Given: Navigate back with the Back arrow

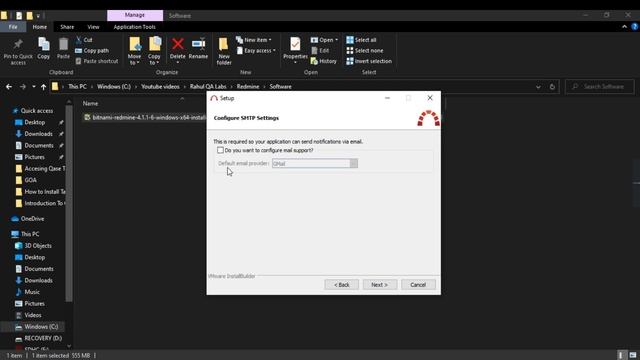Looking at the screenshot, I should pyautogui.click(x=9, y=87).
